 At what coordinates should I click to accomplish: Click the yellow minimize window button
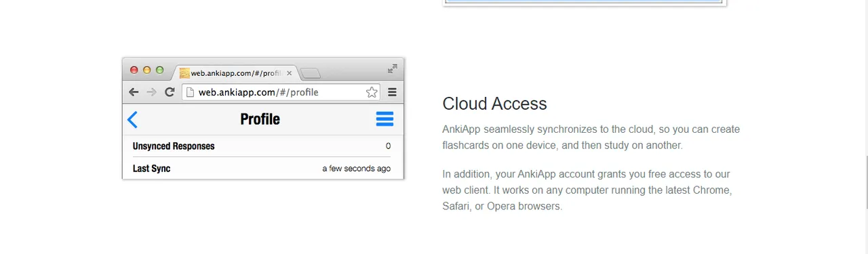[147, 70]
